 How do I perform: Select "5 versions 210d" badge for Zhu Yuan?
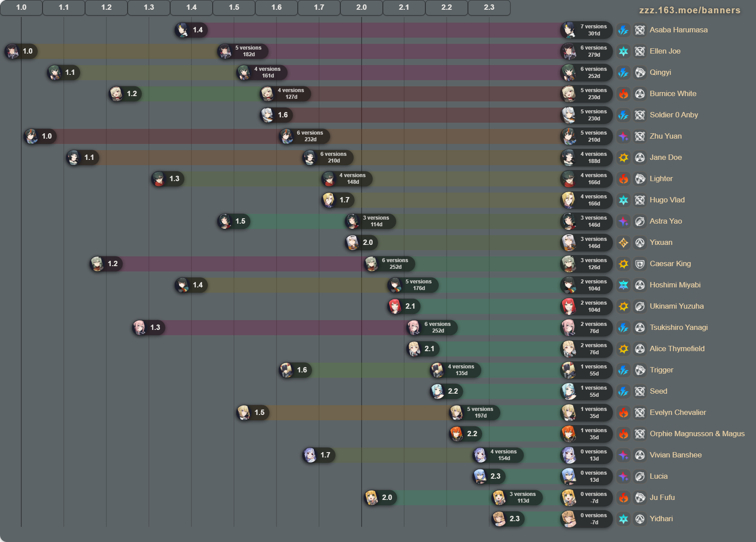point(586,136)
